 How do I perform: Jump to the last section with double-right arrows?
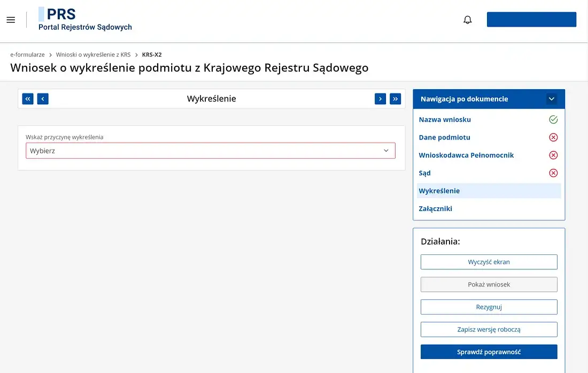(x=395, y=98)
